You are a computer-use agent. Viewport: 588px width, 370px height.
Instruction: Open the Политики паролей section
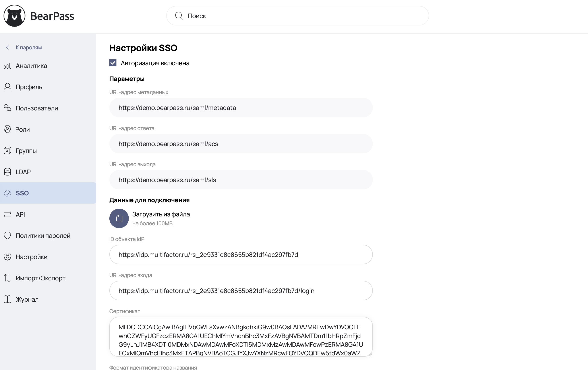click(x=43, y=235)
